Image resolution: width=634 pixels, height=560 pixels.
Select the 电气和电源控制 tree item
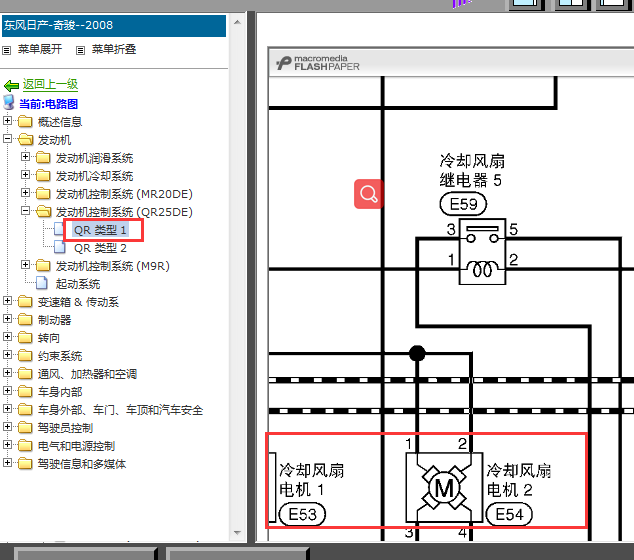point(76,446)
